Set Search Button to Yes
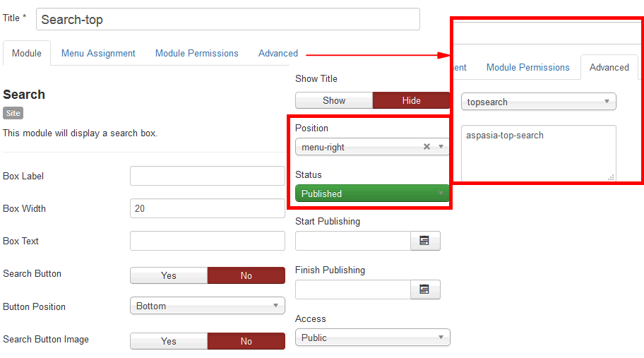This screenshot has width=644, height=358. point(169,275)
